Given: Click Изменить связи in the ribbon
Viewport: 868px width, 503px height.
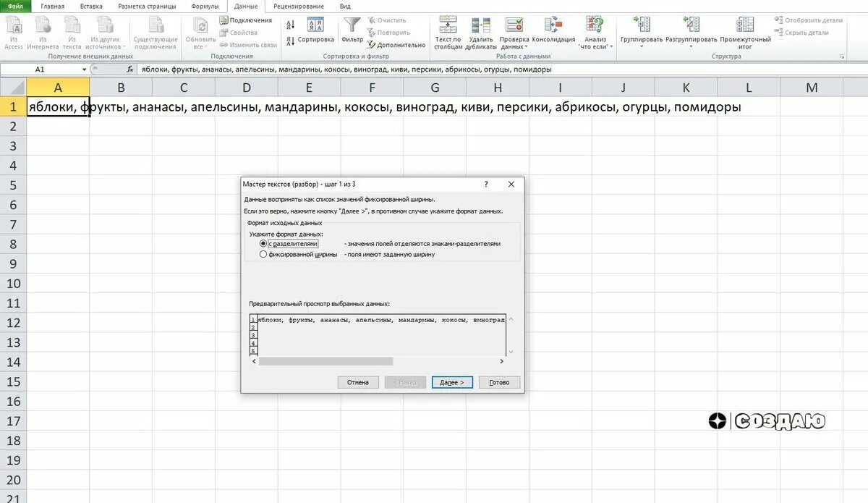Looking at the screenshot, I should [249, 45].
